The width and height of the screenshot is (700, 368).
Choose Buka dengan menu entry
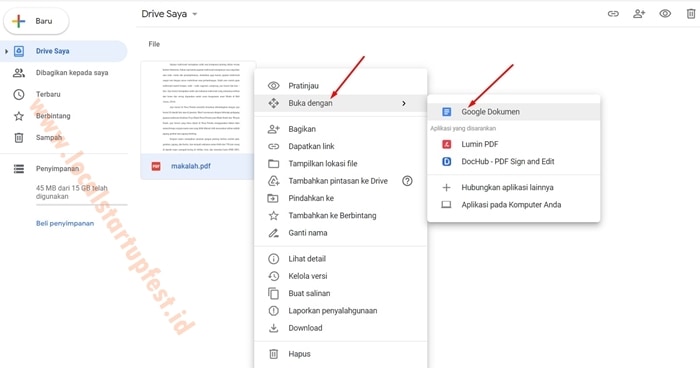coord(341,103)
